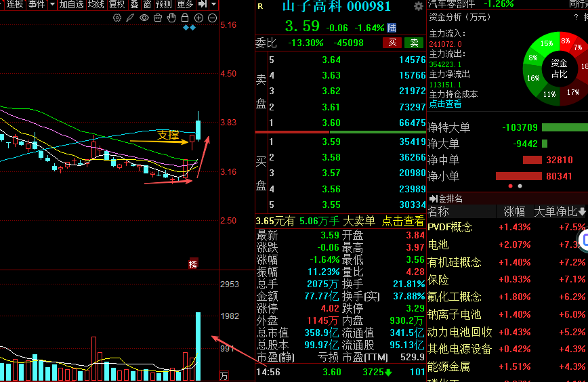Sort by 大单净比 column arrow

pos(582,212)
